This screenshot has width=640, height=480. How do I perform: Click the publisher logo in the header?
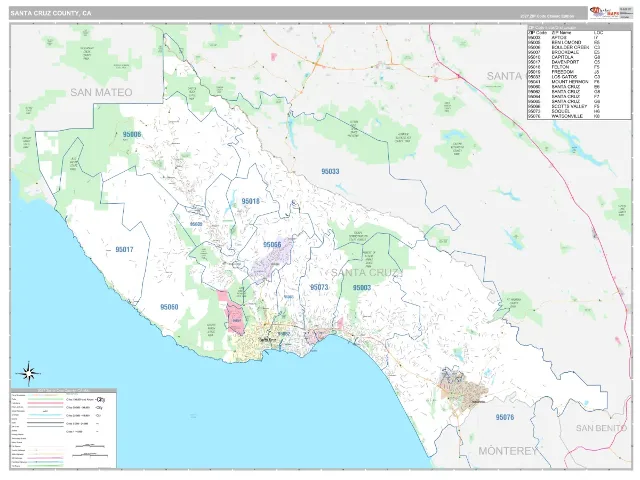click(x=604, y=12)
